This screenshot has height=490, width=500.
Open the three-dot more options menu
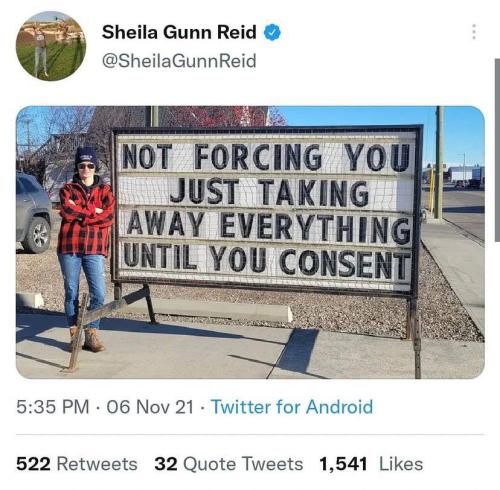click(x=474, y=32)
